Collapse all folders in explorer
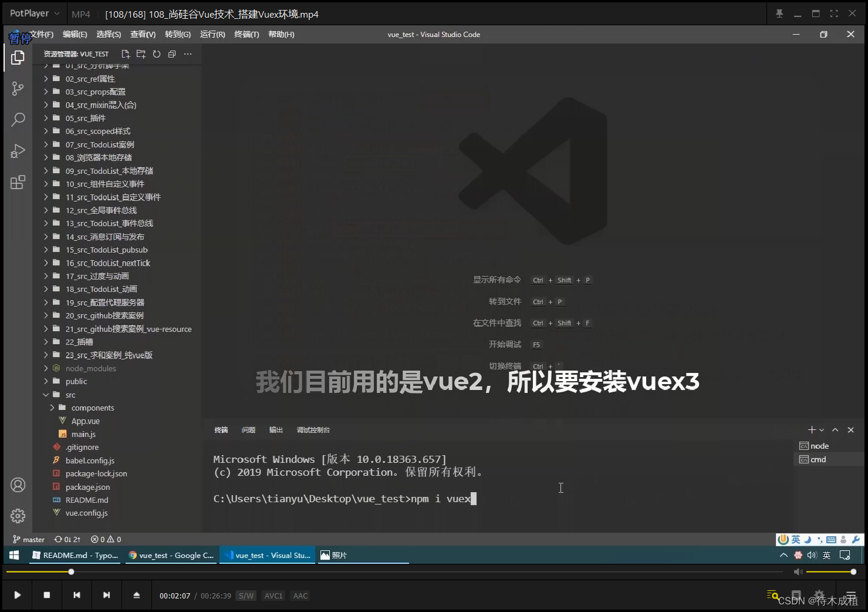Image resolution: width=868 pixels, height=612 pixels. 172,54
